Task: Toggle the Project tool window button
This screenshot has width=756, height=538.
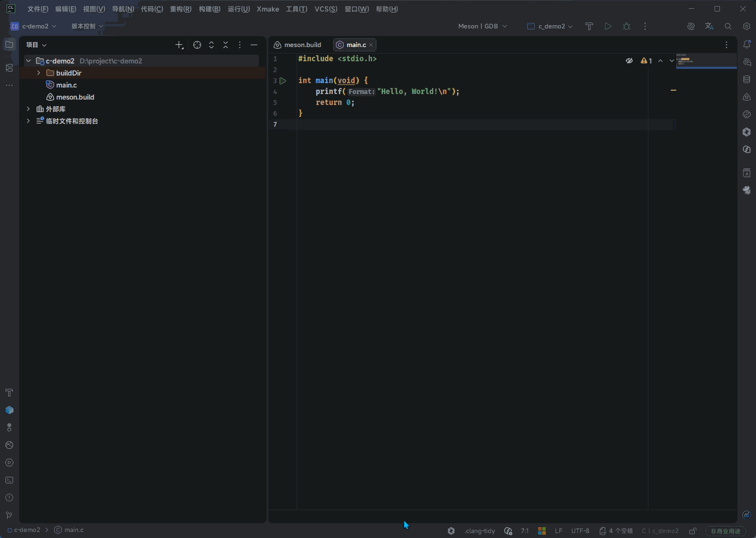Action: (x=9, y=45)
